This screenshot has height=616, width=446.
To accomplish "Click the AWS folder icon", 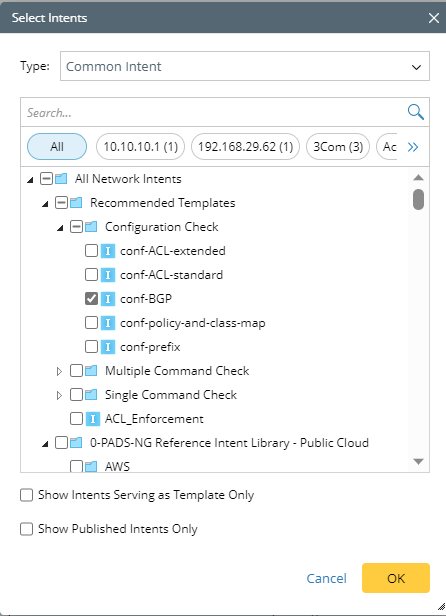I will 91,467.
